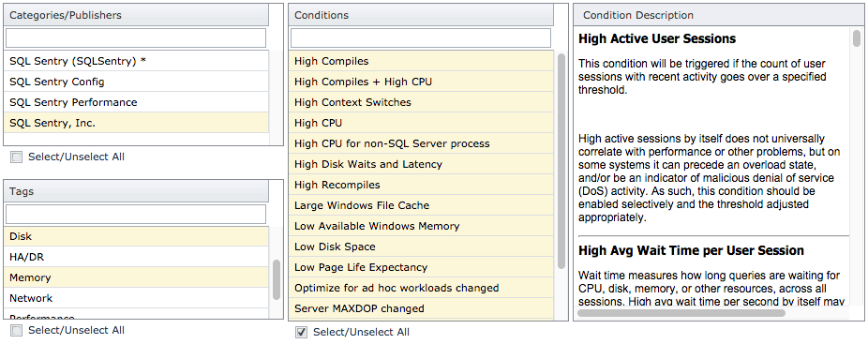Screen dimensions: 868x344
Task: Click the High Active User Sessions heading
Action: (x=657, y=38)
